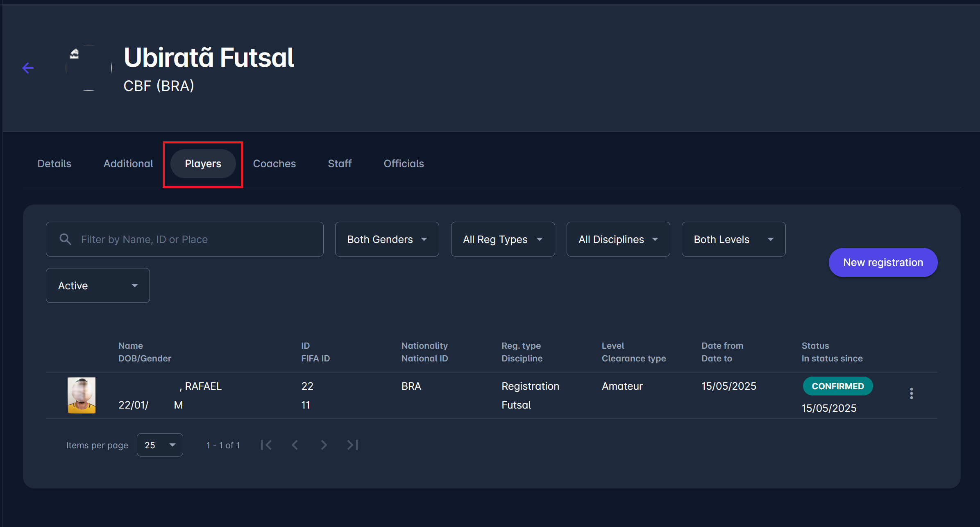Open the All Reg Types dropdown
Screen dimensions: 980x527
click(x=503, y=239)
